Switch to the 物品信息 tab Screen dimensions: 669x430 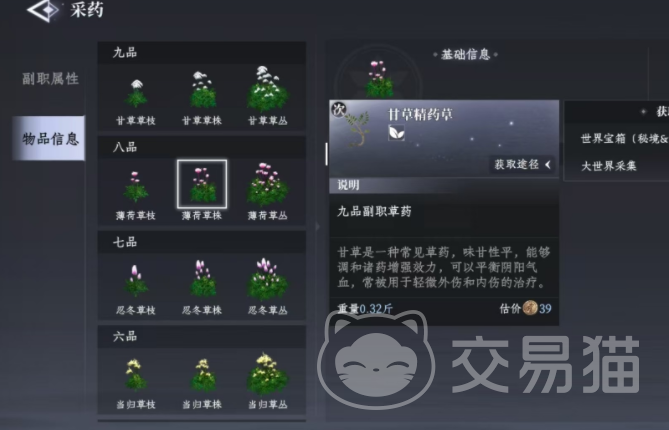(x=49, y=138)
